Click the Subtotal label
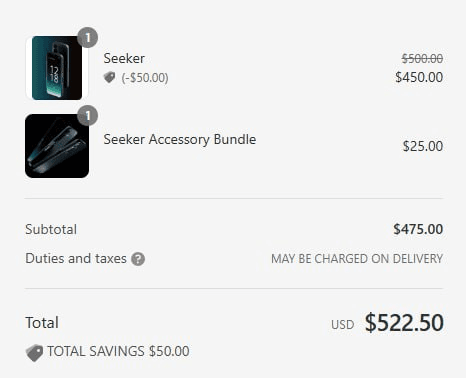Image resolution: width=466 pixels, height=378 pixels. [x=51, y=229]
